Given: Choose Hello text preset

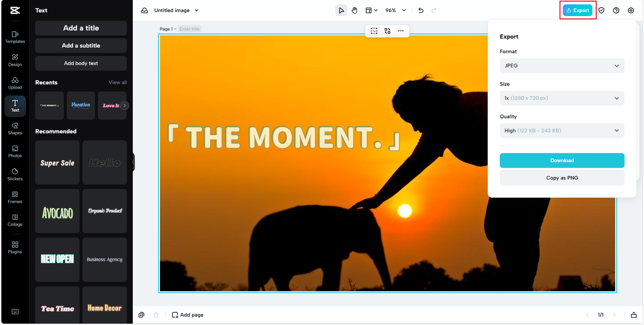Looking at the screenshot, I should 105,162.
